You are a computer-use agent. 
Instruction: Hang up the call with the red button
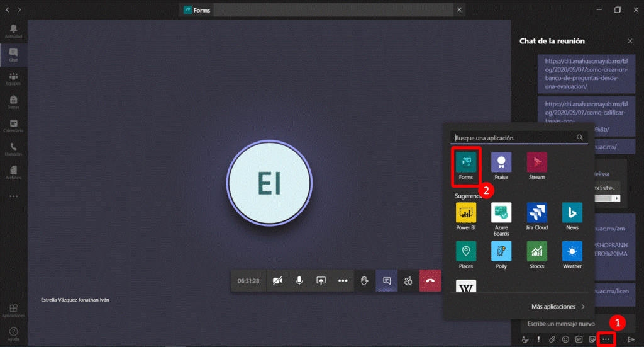click(x=430, y=280)
